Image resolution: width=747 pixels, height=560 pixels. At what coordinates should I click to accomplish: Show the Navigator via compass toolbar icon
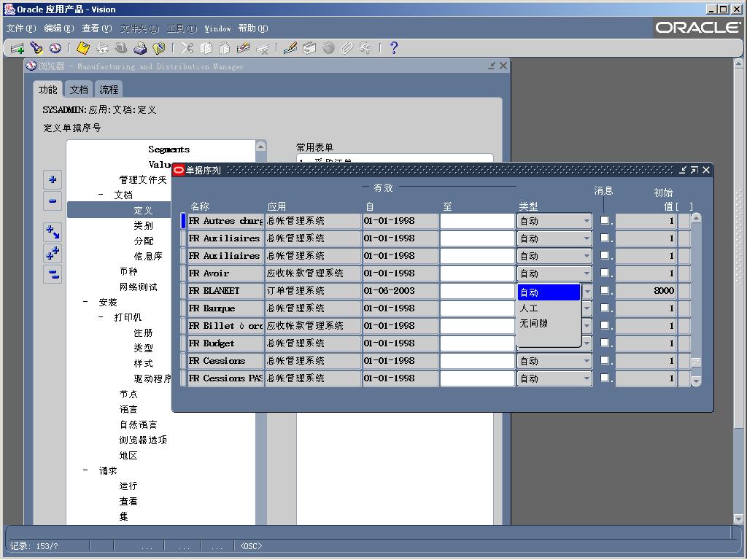pos(55,48)
